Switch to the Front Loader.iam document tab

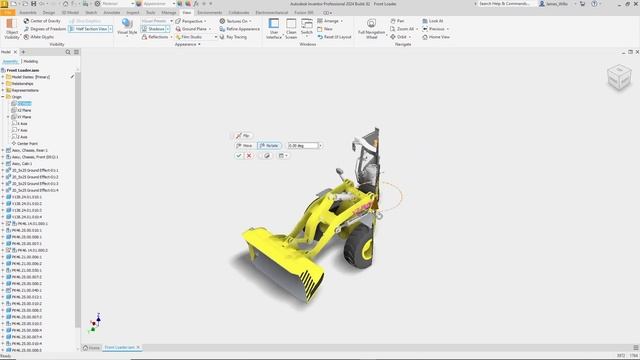119,348
